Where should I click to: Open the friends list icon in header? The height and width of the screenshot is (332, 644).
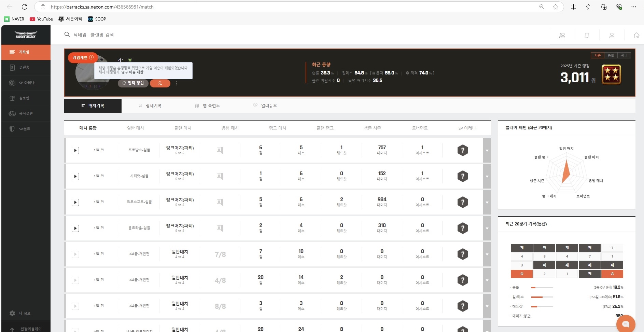(x=562, y=36)
